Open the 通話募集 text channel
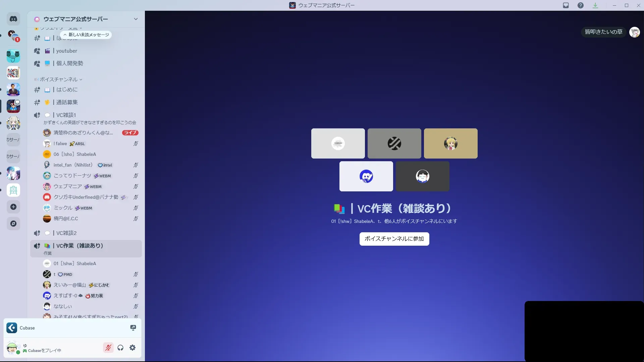644x362 pixels. point(67,102)
